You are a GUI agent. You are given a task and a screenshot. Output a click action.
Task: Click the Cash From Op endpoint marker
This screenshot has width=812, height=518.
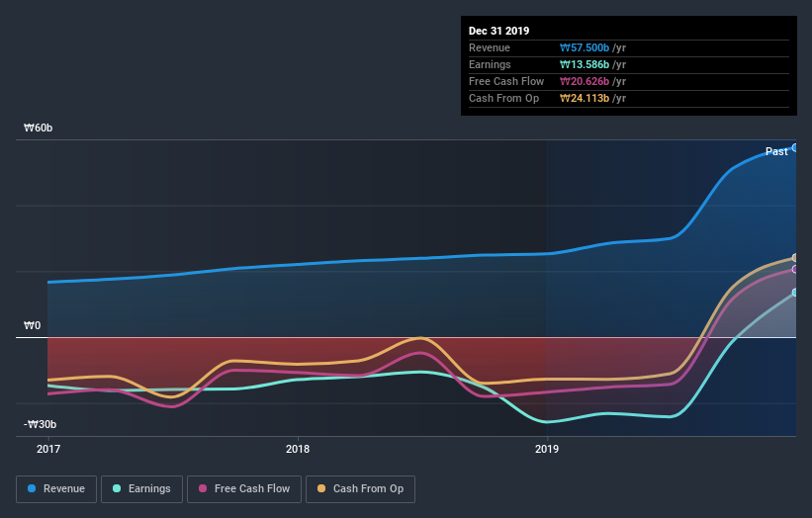(794, 258)
